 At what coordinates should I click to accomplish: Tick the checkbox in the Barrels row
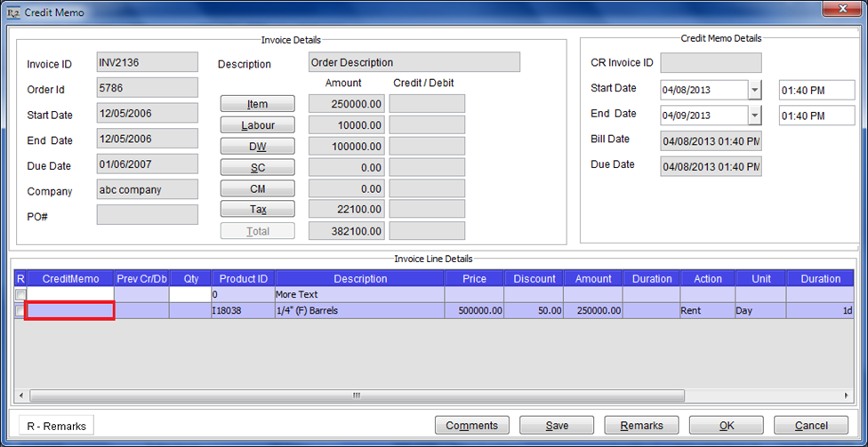[x=20, y=311]
